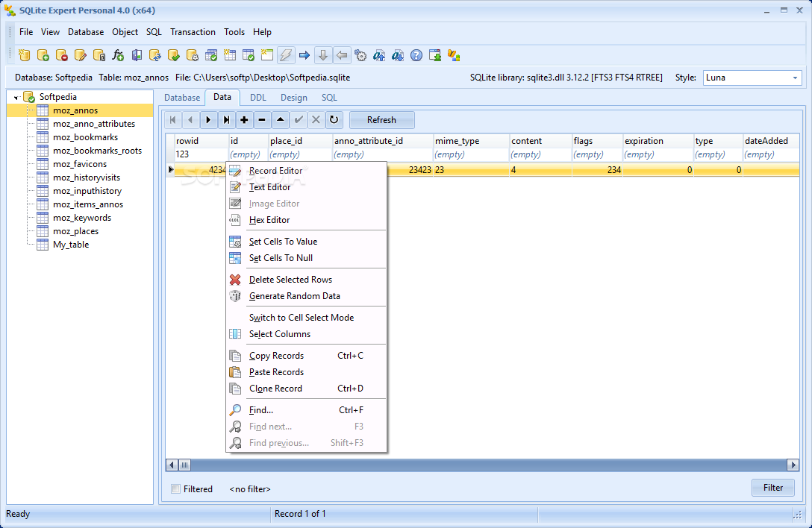
Task: Click the add function fx icon
Action: (118, 55)
